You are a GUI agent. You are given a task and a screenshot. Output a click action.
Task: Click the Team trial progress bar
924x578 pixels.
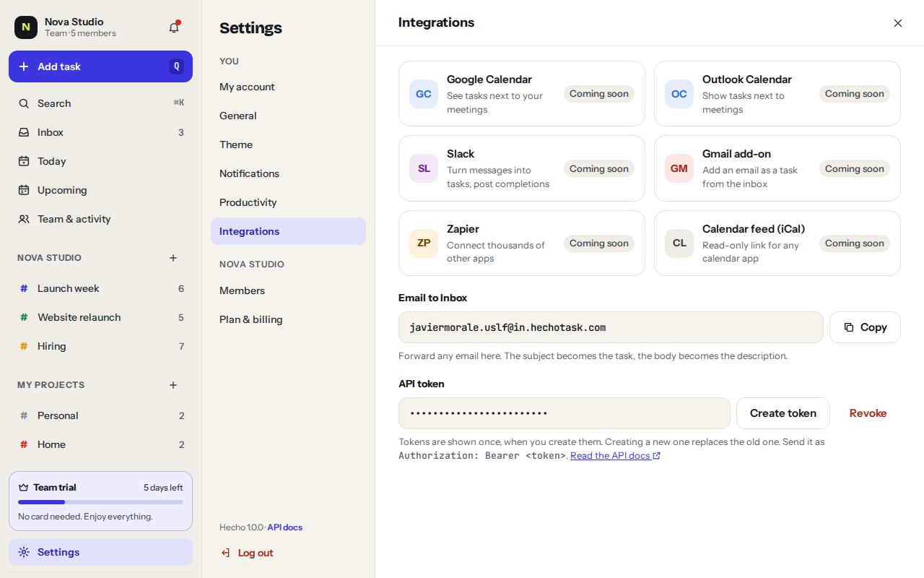[x=100, y=502]
